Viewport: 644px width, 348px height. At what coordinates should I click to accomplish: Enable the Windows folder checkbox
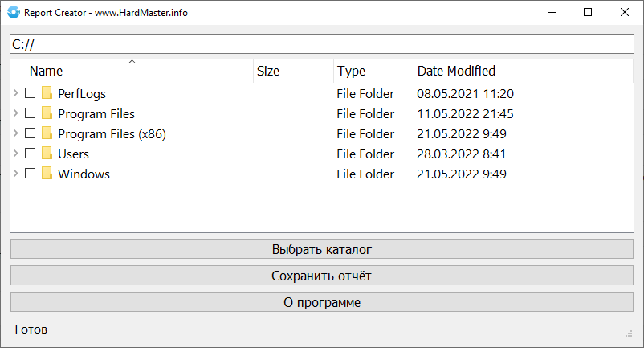tap(30, 174)
